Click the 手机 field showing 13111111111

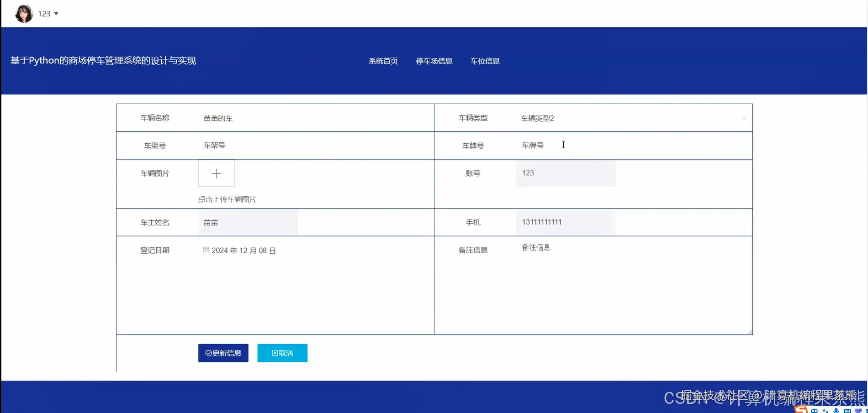point(566,222)
